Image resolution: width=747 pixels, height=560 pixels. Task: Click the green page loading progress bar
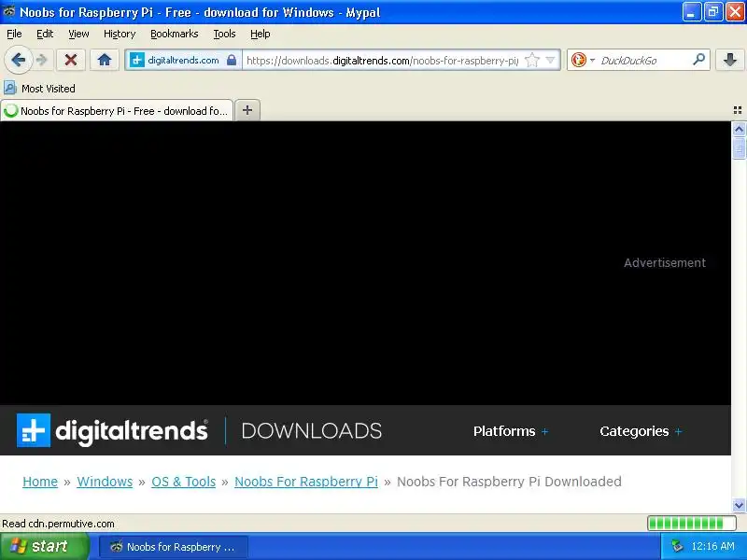coord(692,524)
